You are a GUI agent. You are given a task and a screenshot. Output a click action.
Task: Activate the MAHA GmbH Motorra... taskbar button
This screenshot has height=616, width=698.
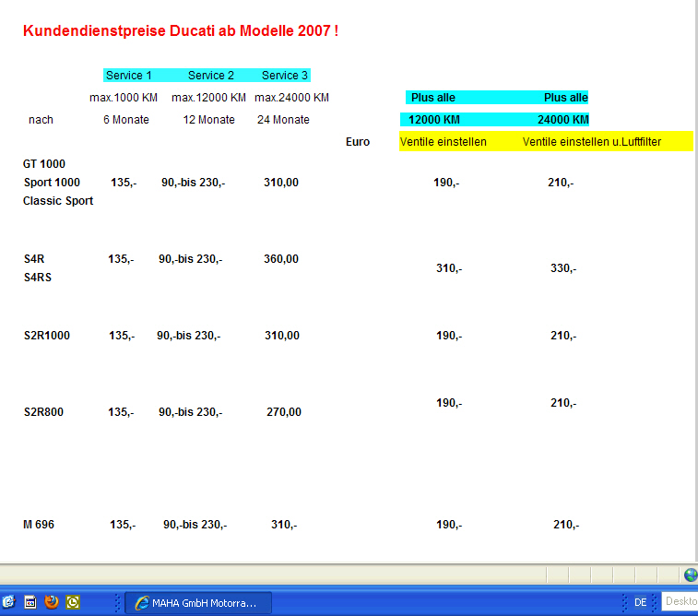tap(198, 603)
